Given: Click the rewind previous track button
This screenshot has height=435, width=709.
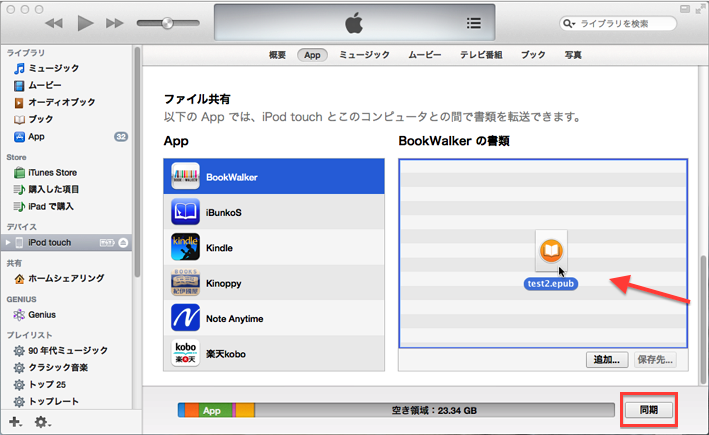Looking at the screenshot, I should [54, 23].
